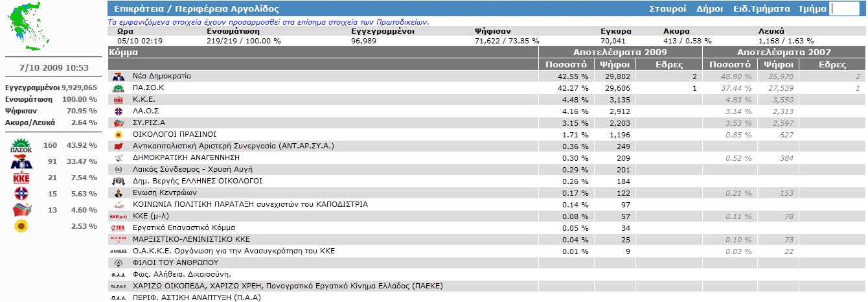Click the PASOK green sun logo in sidebar
Viewport: 868px width, 302px height.
point(21,146)
